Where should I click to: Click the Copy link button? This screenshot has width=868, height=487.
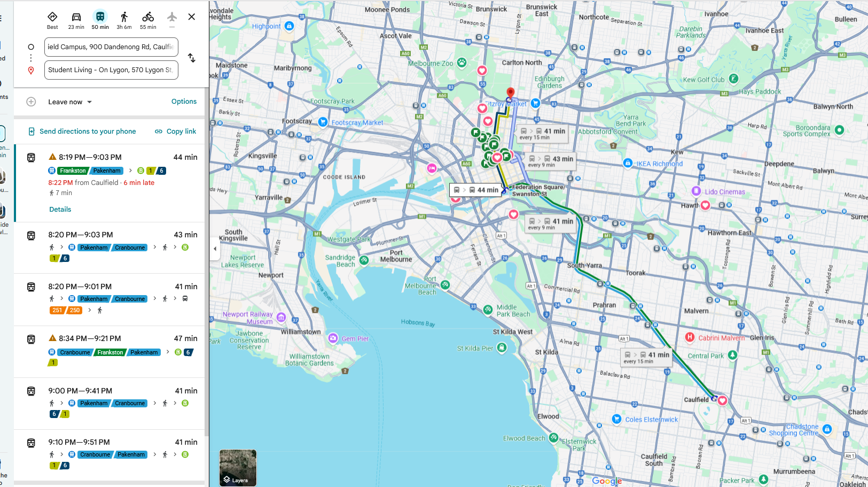point(176,132)
